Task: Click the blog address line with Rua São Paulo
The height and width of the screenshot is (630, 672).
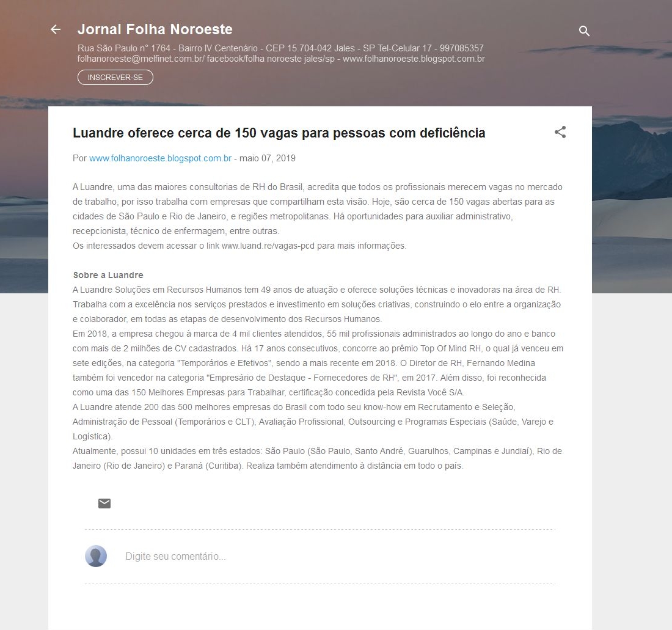Action: 280,48
